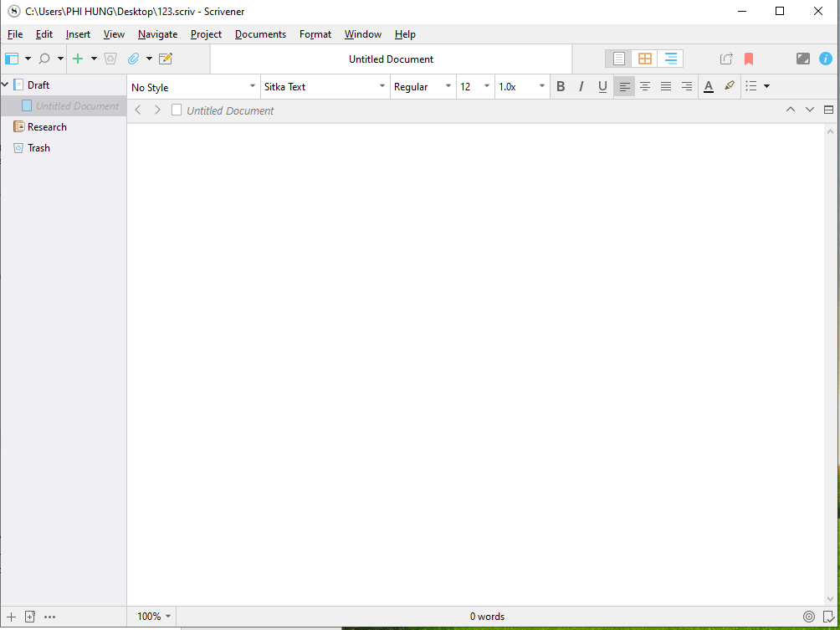Viewport: 840px width, 630px height.
Task: Toggle Bold formatting
Action: click(561, 86)
